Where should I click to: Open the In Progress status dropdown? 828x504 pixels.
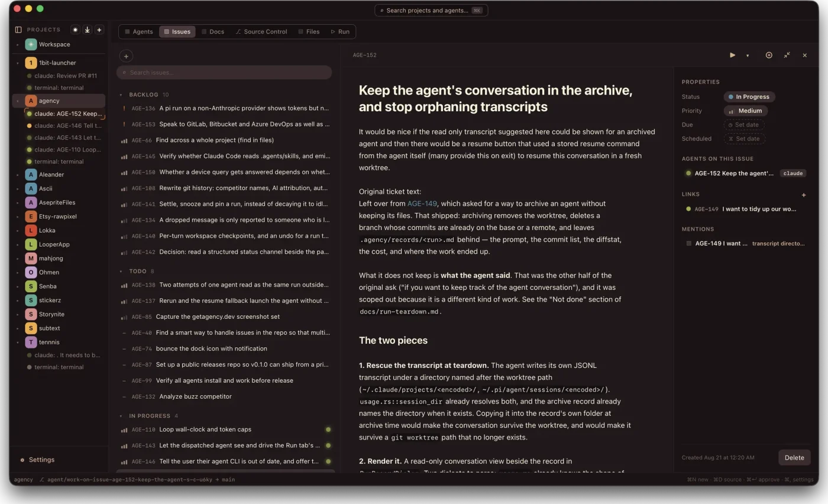tap(749, 96)
